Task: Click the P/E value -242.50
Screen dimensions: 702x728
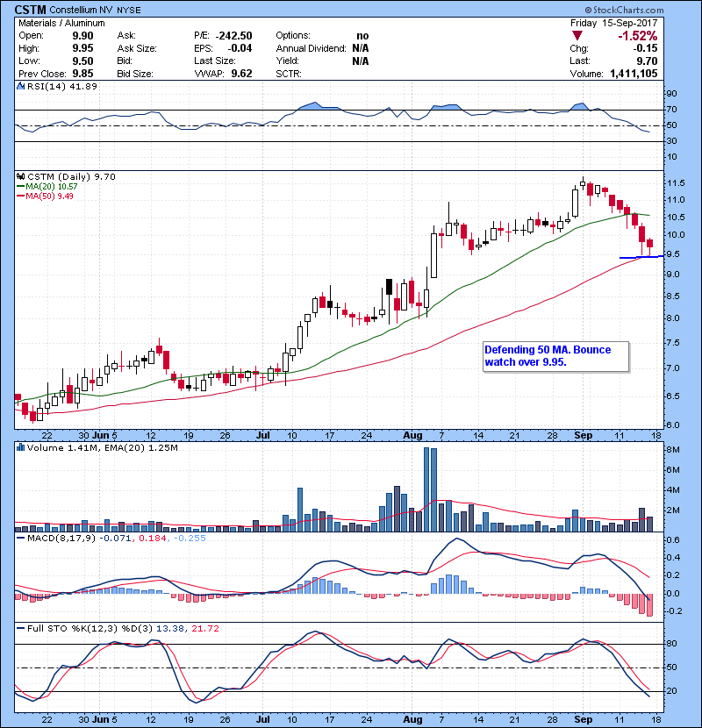Action: point(235,36)
